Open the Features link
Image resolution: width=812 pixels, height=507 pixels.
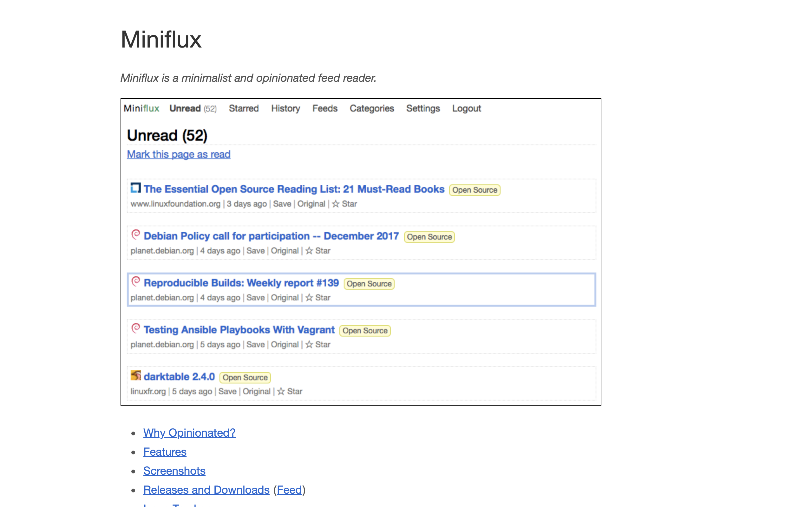165,452
